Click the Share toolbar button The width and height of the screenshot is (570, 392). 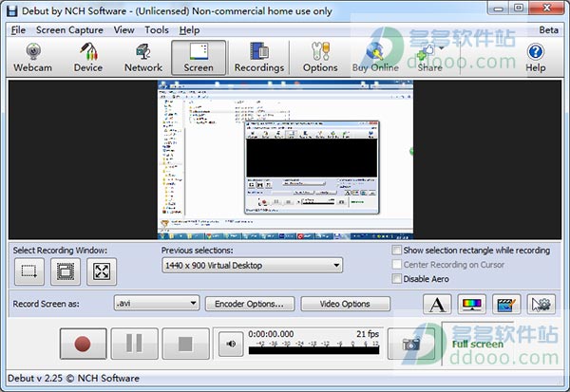[x=428, y=57]
